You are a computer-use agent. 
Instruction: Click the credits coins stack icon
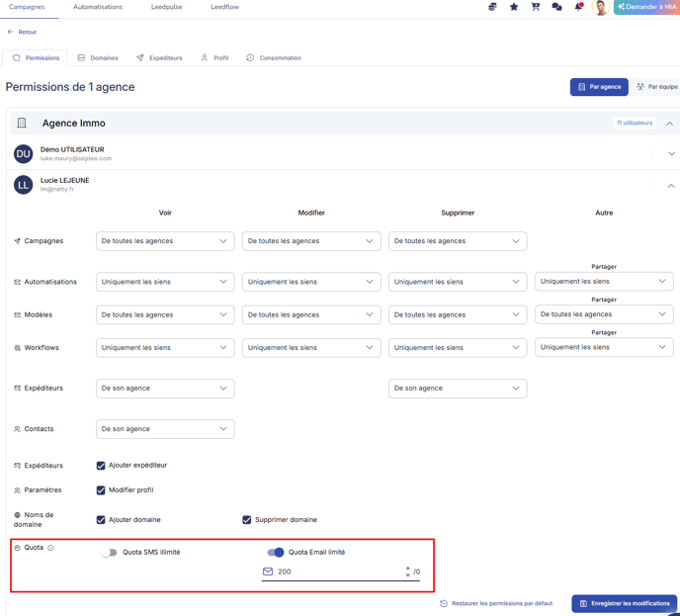click(492, 7)
